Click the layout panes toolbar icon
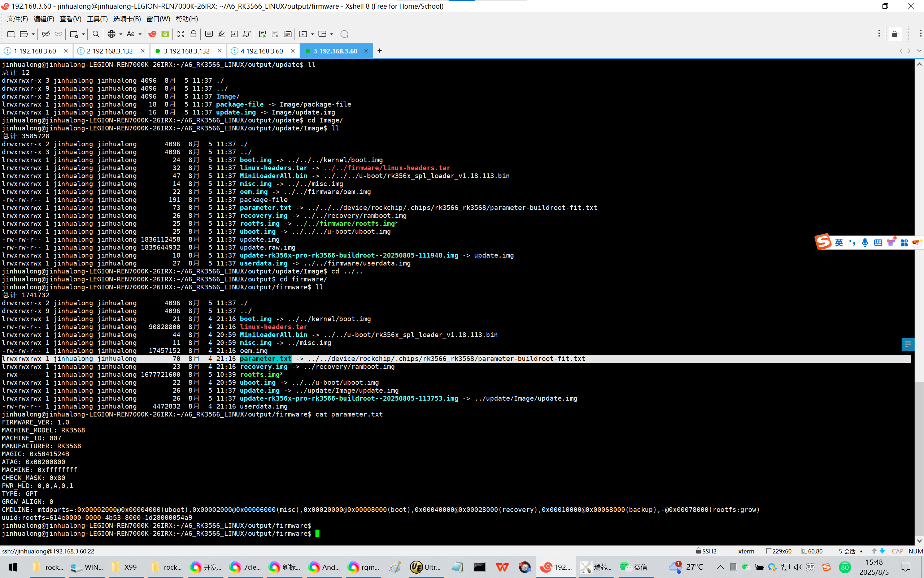Viewport: 924px width, 578px height. (322, 34)
